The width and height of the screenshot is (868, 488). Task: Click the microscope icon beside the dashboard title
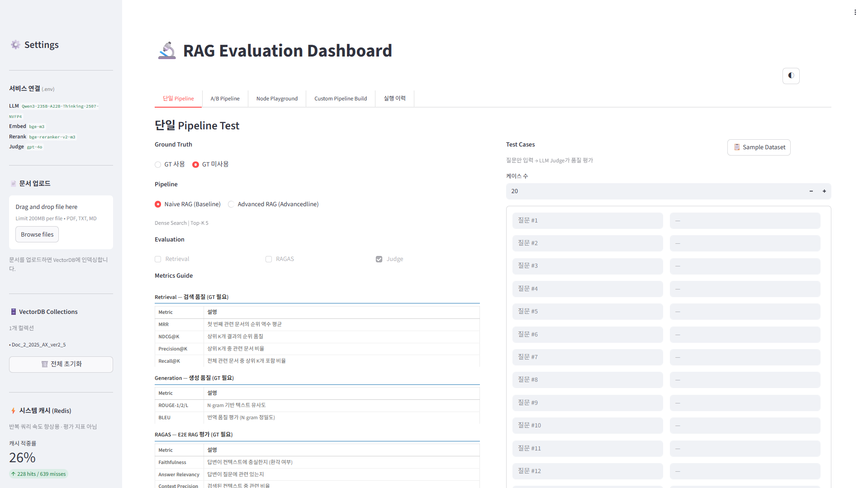coord(167,50)
